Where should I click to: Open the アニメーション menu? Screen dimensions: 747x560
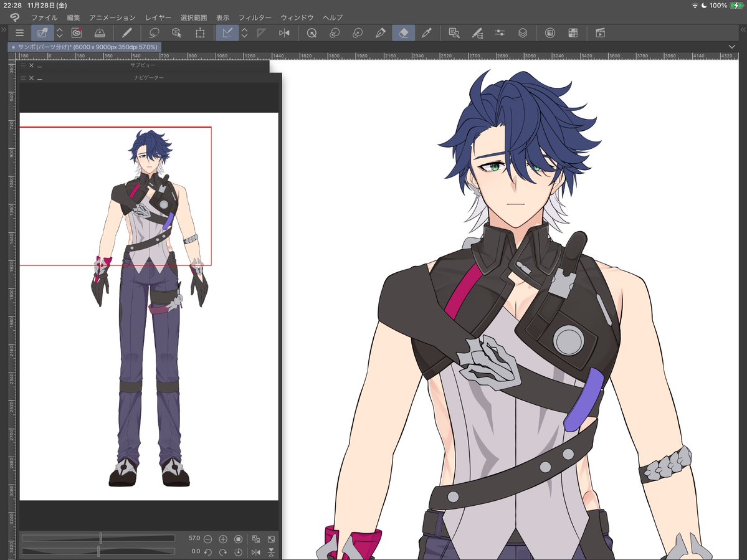[x=112, y=17]
